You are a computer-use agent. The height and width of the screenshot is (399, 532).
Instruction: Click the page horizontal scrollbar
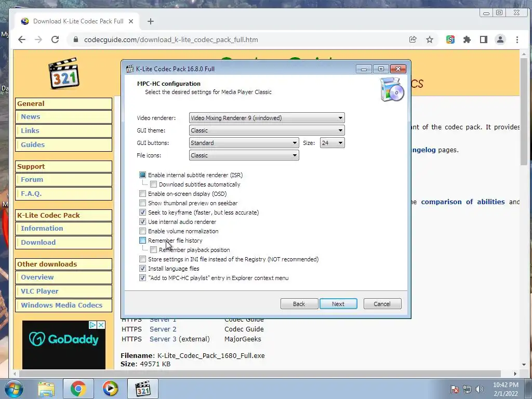(261, 374)
